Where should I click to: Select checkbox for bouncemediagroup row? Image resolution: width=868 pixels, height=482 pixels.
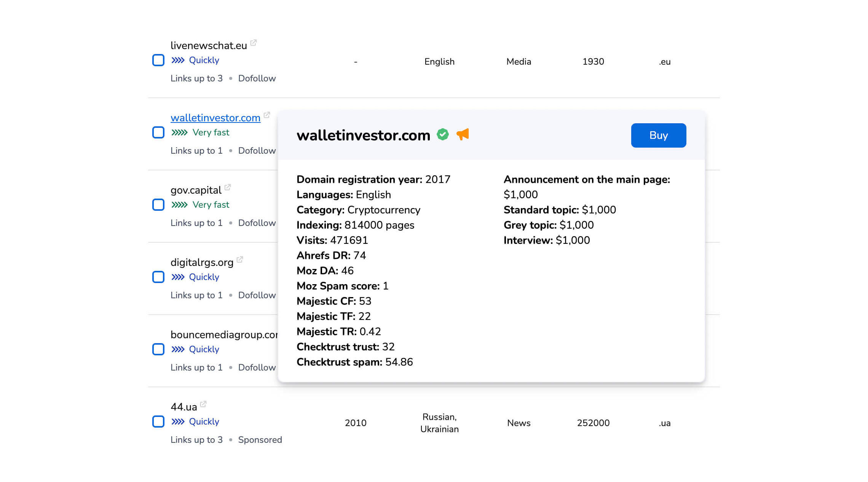(158, 349)
